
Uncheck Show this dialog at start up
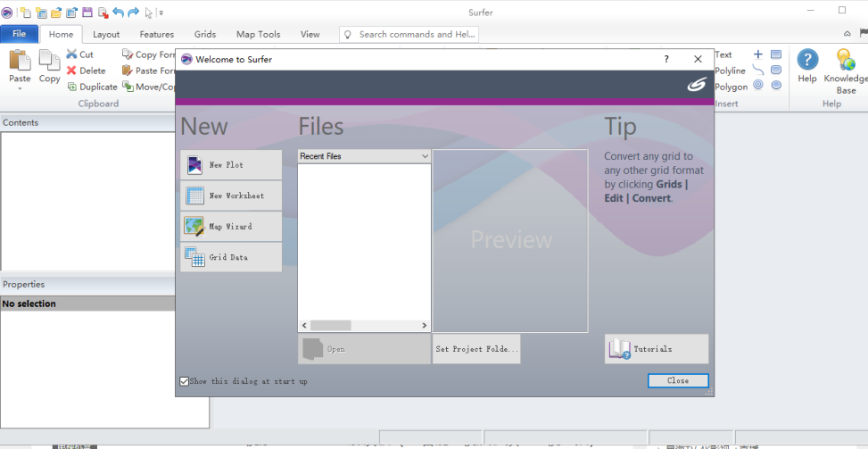185,381
